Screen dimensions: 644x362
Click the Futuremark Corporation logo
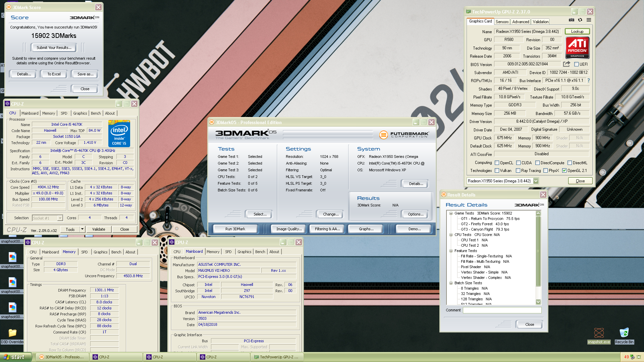(x=404, y=135)
